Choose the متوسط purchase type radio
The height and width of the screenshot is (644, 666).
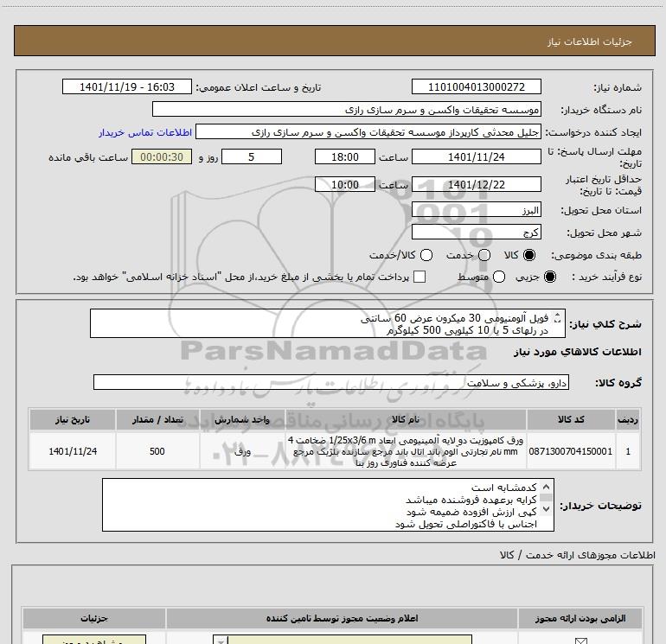499,277
